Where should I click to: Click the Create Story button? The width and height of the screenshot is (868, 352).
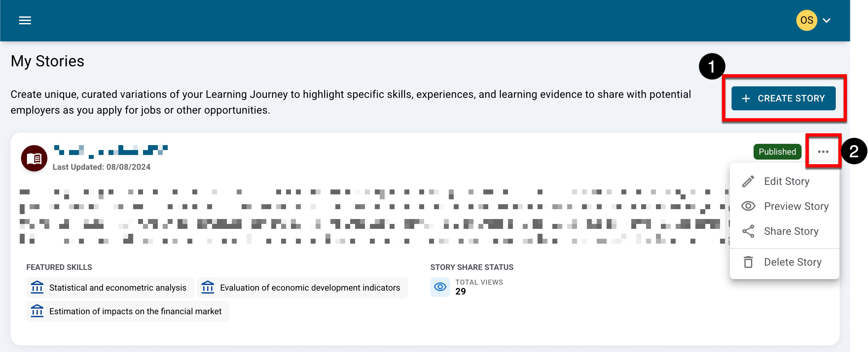tap(783, 98)
